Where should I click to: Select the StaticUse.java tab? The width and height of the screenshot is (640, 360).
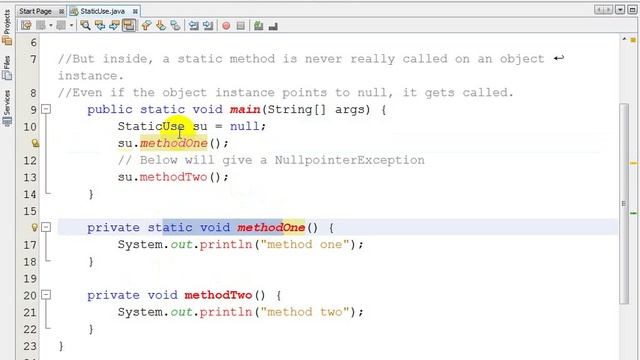click(102, 11)
